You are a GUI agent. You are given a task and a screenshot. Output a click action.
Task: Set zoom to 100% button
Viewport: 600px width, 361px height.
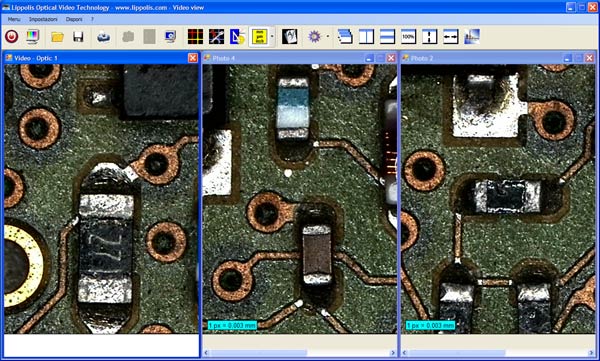[x=408, y=37]
